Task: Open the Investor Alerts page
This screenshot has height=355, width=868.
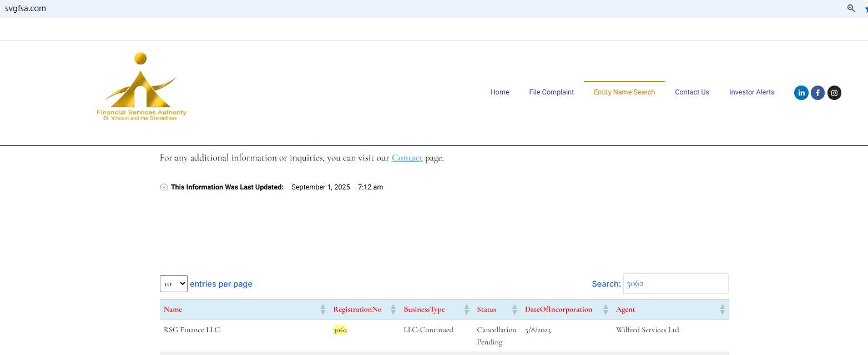Action: pos(751,92)
